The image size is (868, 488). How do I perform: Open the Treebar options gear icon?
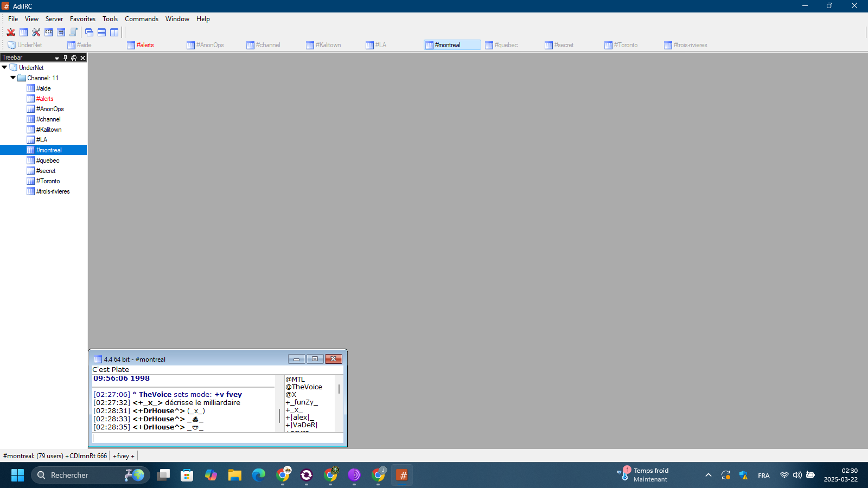pos(74,57)
